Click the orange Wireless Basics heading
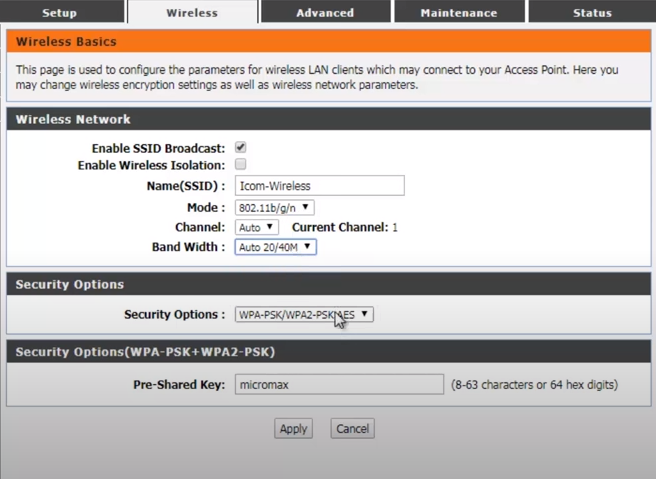The image size is (656, 479). (x=66, y=42)
